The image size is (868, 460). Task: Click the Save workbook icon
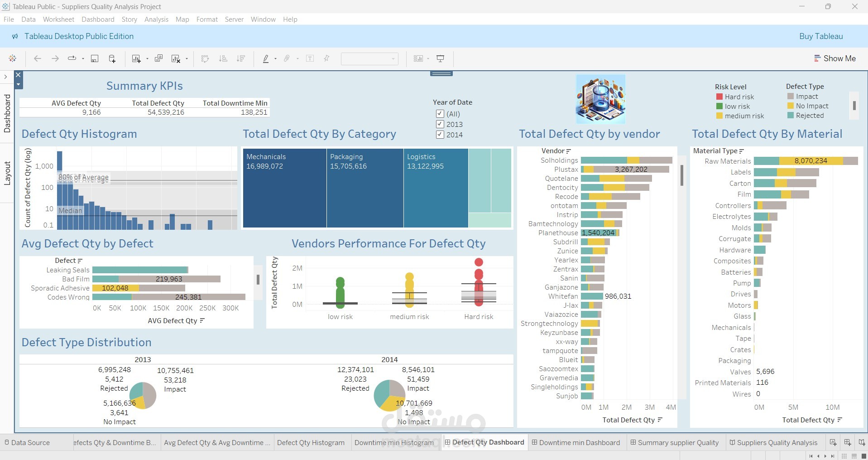tap(95, 58)
